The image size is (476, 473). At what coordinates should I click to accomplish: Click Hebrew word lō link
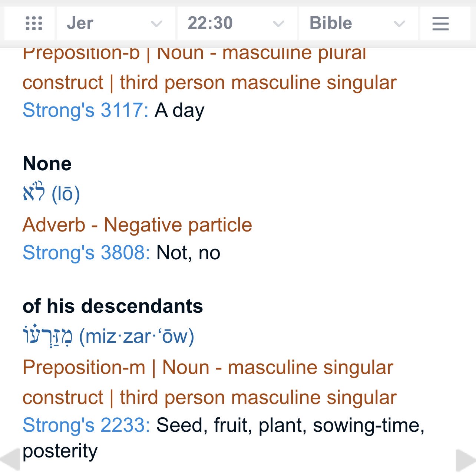click(51, 194)
